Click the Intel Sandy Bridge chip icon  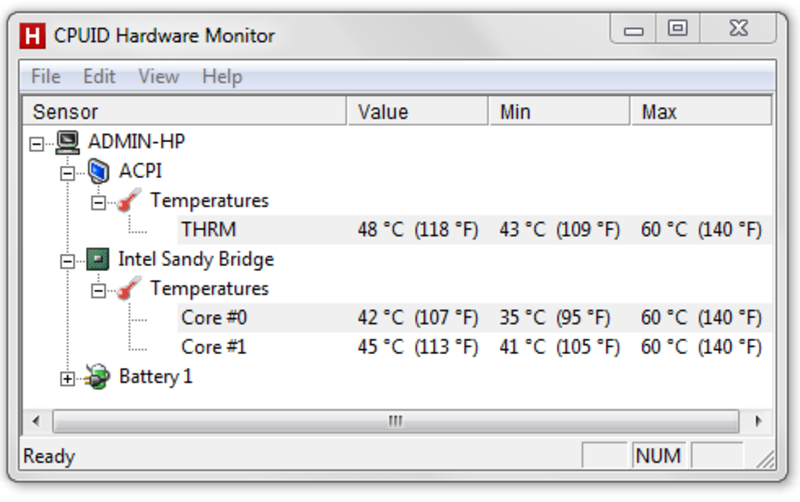click(x=98, y=259)
